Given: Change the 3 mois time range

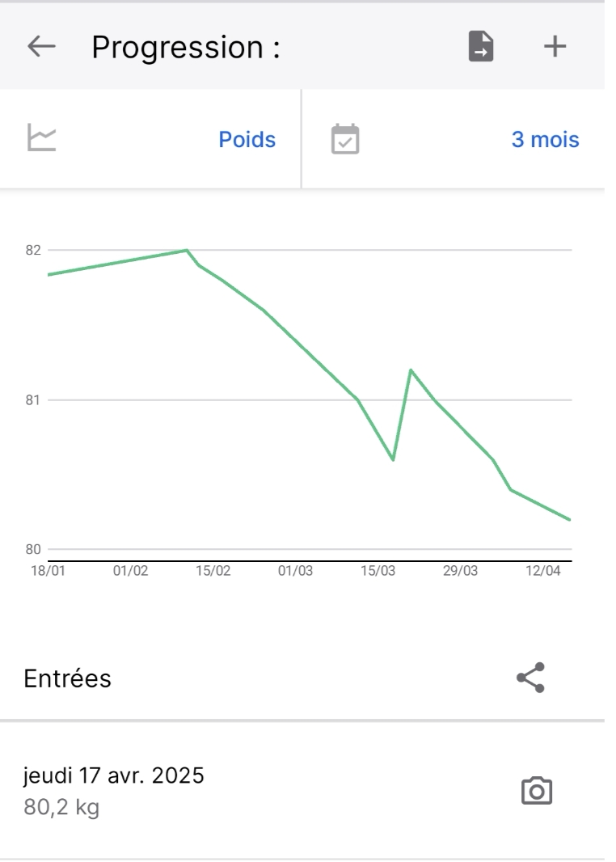Looking at the screenshot, I should tap(545, 140).
